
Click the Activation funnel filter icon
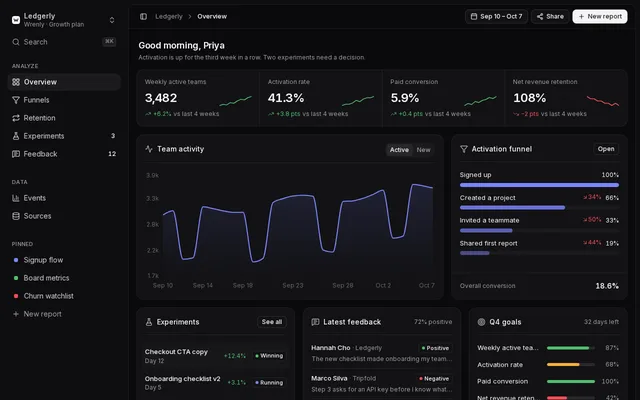coord(464,149)
